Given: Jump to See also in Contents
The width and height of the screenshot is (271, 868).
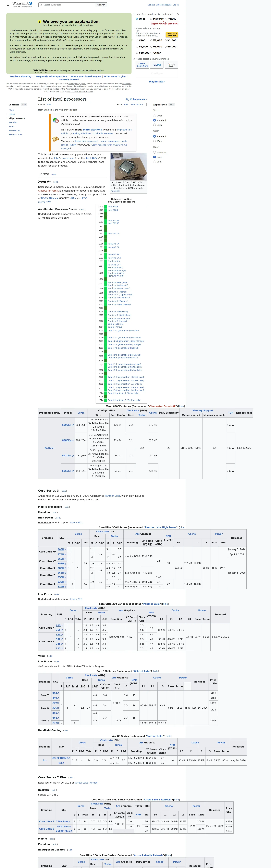Looking at the screenshot, I should click(x=13, y=122).
